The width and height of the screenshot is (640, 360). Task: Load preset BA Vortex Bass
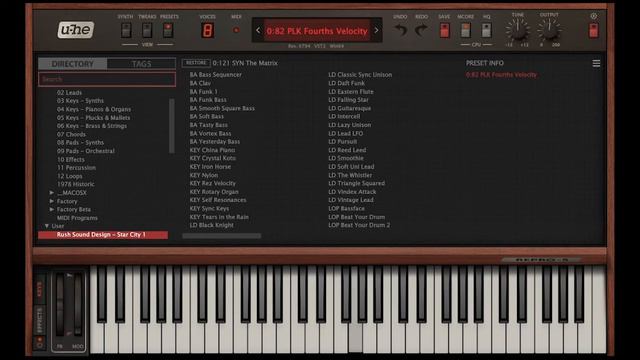[210, 133]
